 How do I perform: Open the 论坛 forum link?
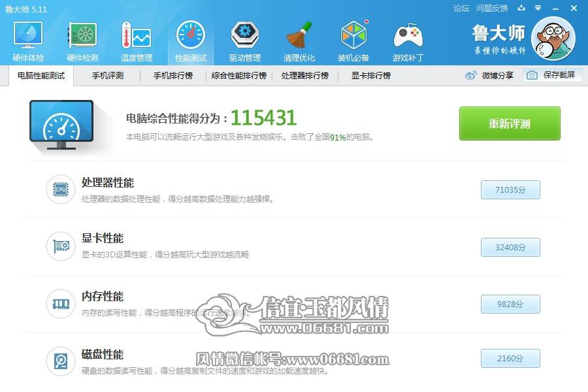(x=461, y=8)
